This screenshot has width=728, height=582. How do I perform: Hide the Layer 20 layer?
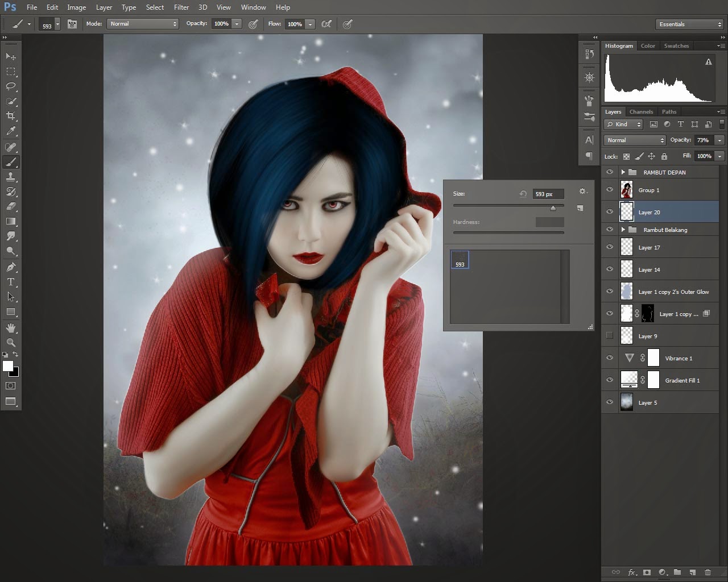610,212
